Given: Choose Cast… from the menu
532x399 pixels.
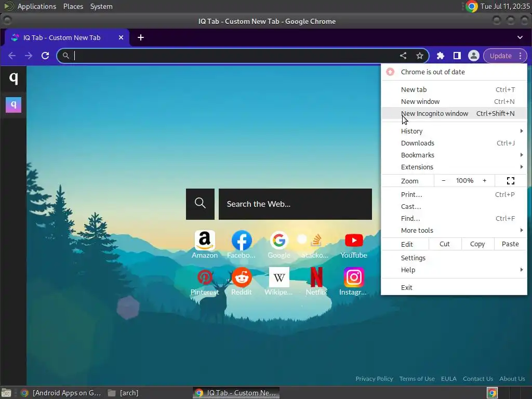Looking at the screenshot, I should tap(454, 207).
